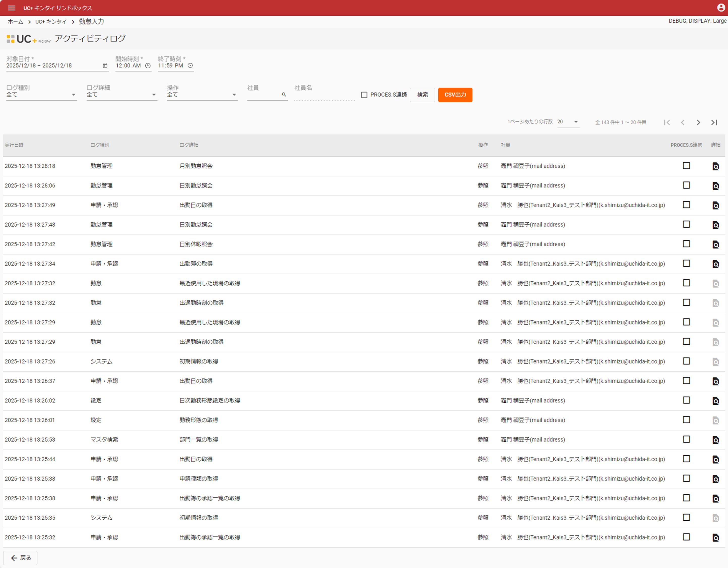Screen dimensions: 728x568
Task: Open detail for the 13:28:18 log entry
Action: (715, 166)
